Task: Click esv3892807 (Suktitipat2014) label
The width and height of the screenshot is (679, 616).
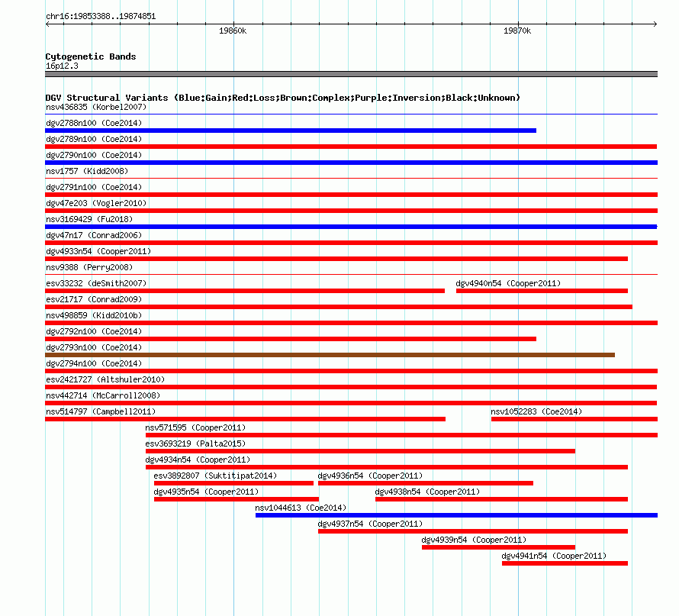Action: pyautogui.click(x=215, y=476)
